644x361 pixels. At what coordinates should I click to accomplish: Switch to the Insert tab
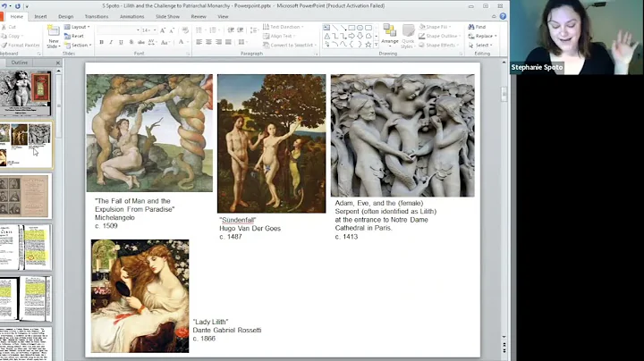(x=40, y=17)
